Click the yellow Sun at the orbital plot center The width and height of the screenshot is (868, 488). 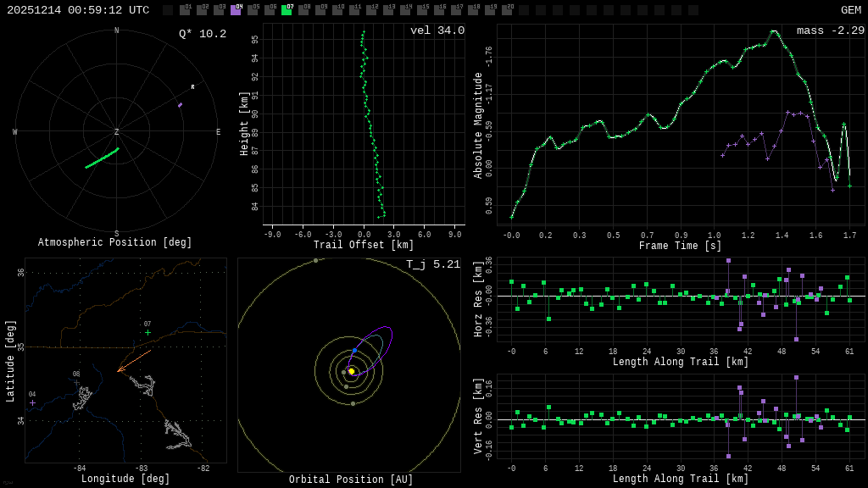(x=351, y=371)
